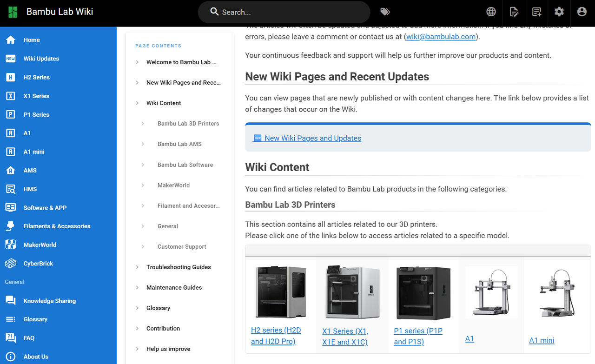Jump to Help us improve in contents

pos(168,349)
